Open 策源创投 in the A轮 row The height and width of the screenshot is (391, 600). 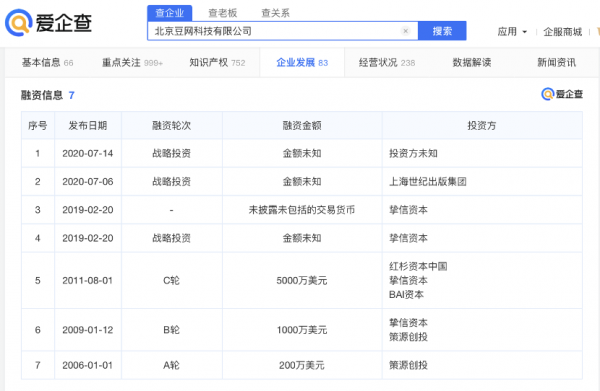click(x=408, y=365)
